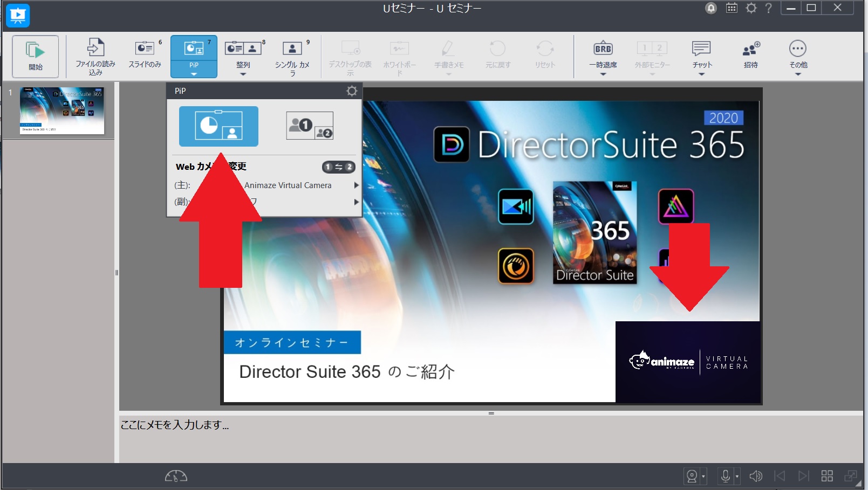Open the connection speed meter icon
This screenshot has width=868, height=490.
point(176,476)
